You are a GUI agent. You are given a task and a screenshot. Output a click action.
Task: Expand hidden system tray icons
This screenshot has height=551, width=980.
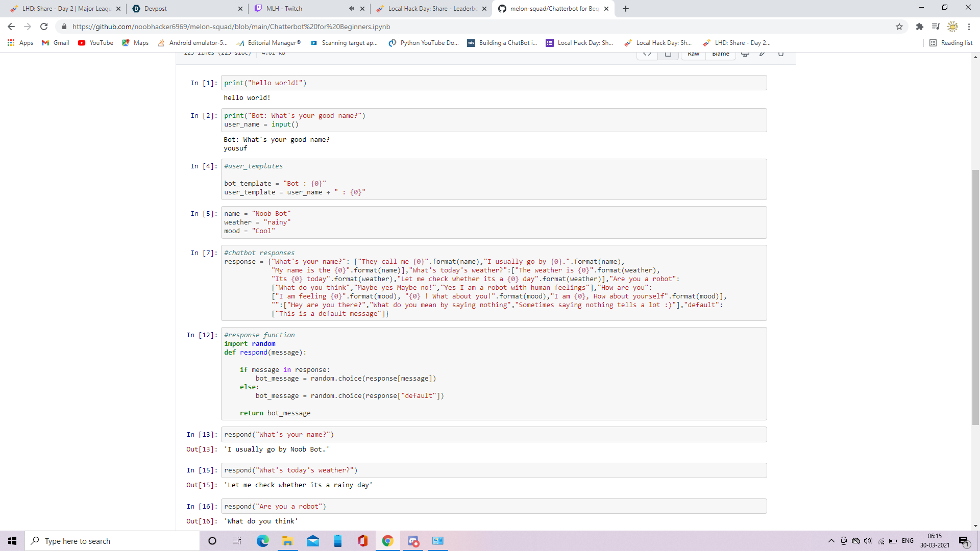coord(831,541)
